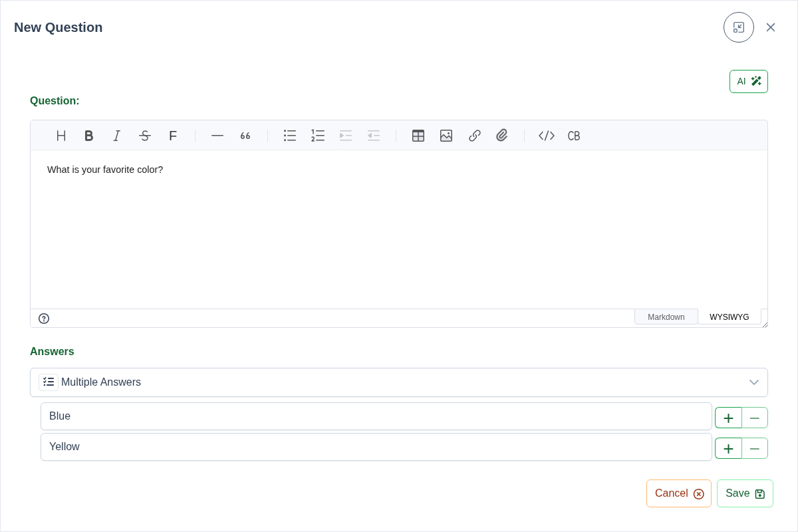The height and width of the screenshot is (532, 798).
Task: Save the new question
Action: coord(745,493)
